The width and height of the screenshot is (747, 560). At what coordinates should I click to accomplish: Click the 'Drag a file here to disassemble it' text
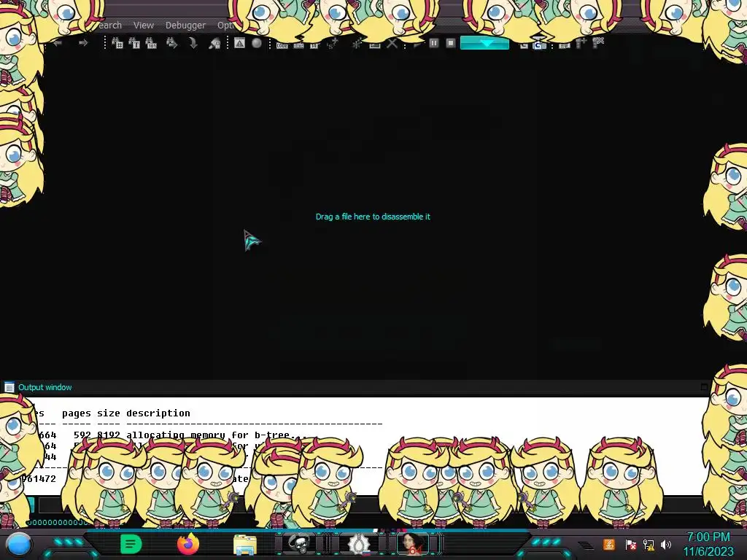pos(373,217)
